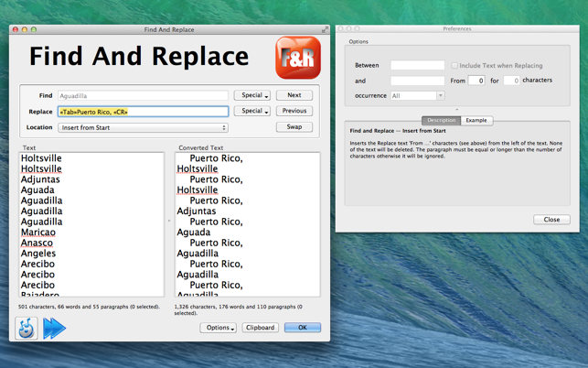Open the Special dropdown beside the Replace field
Viewport: 588px width, 368px height.
[x=252, y=111]
